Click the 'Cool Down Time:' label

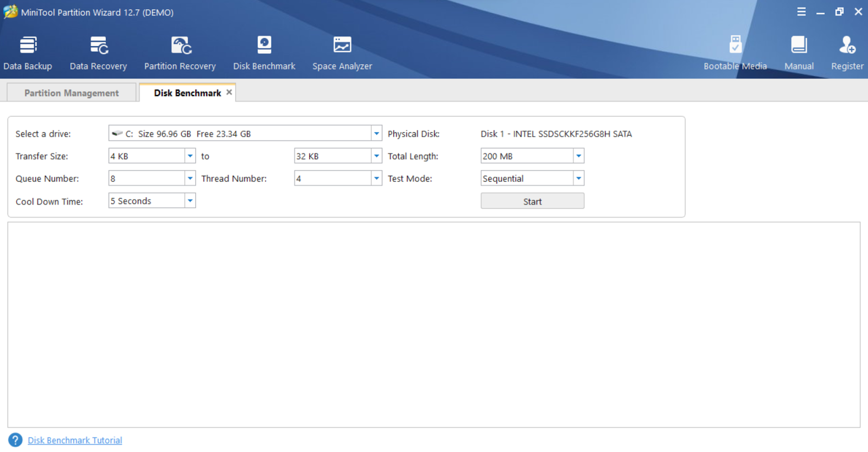point(49,201)
